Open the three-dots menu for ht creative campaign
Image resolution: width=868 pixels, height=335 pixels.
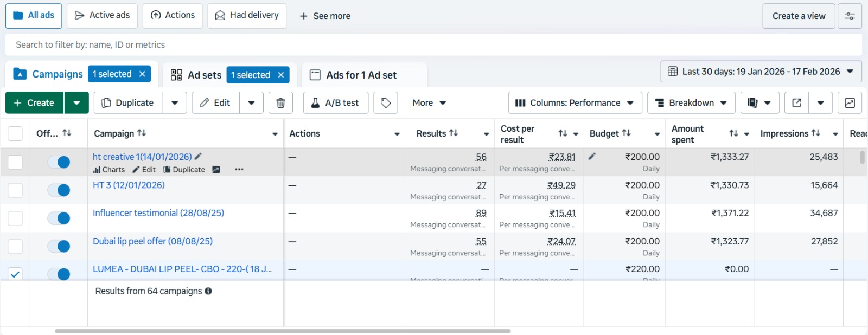point(239,170)
